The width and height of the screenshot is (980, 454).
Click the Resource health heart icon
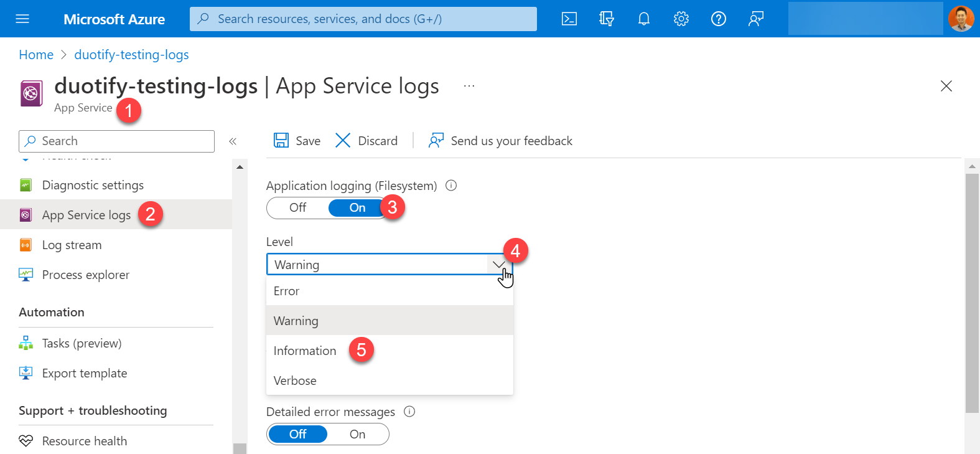click(26, 440)
